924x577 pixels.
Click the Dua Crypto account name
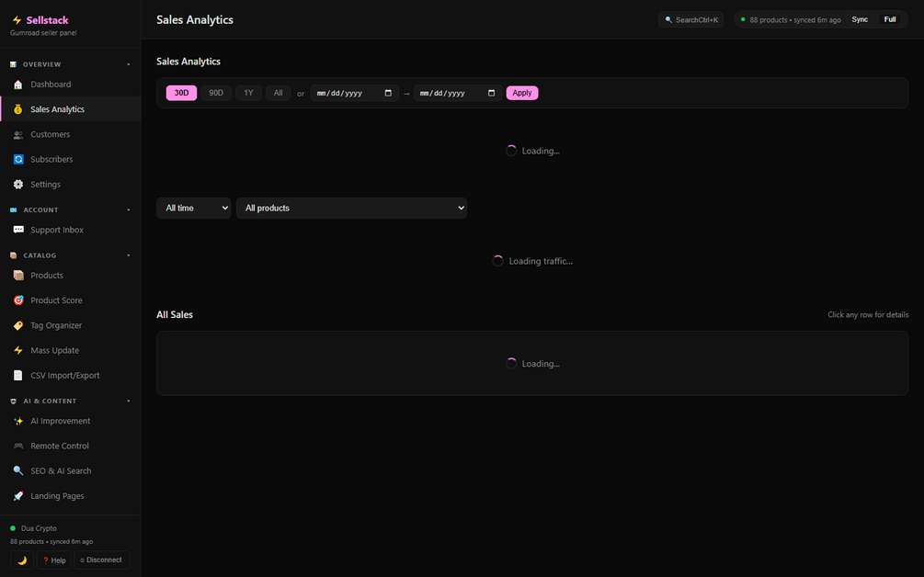click(x=39, y=528)
